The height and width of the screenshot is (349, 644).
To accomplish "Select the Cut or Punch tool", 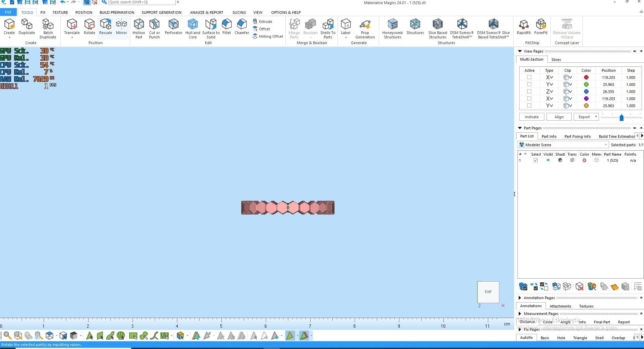I will [154, 29].
